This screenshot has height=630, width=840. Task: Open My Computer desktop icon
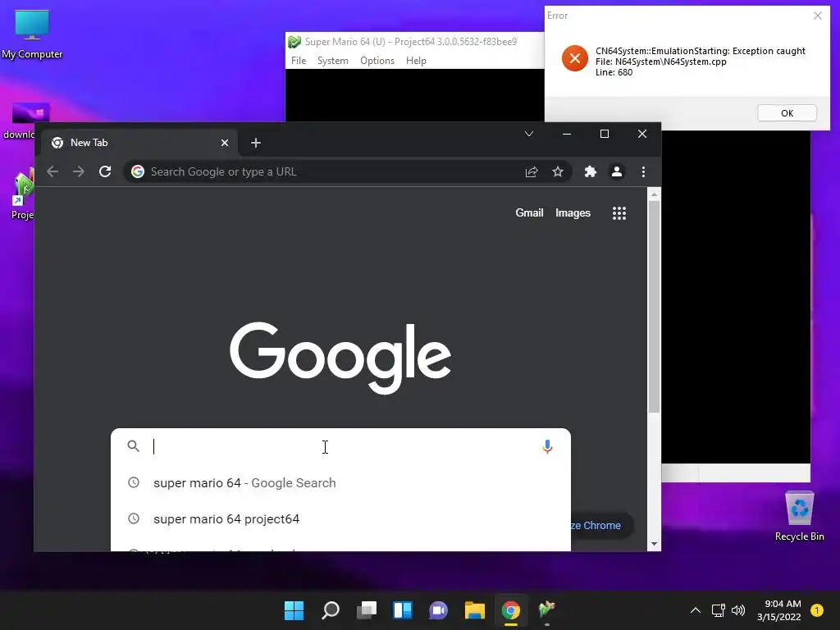click(x=32, y=34)
